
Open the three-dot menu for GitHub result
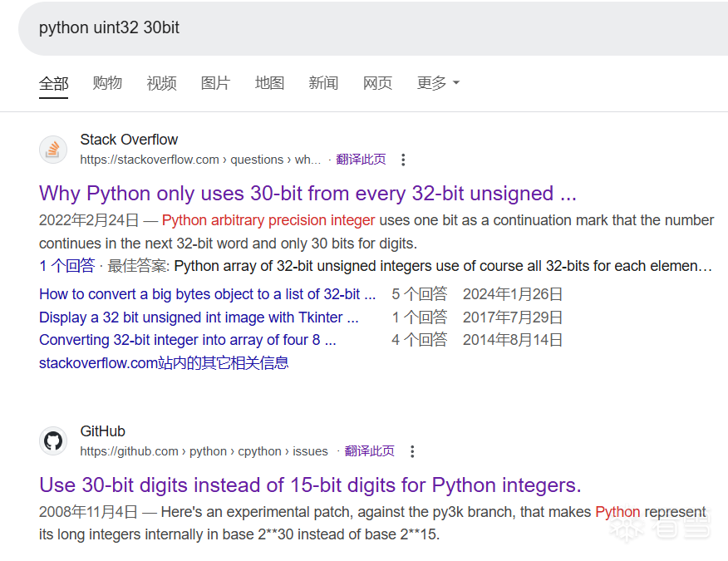click(x=412, y=451)
